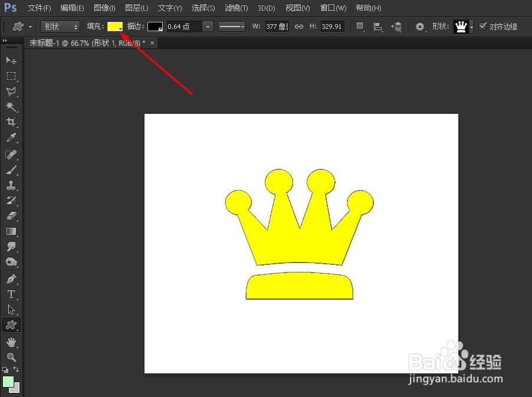Open the 编辑(E) menu
The image size is (532, 397).
coord(72,8)
